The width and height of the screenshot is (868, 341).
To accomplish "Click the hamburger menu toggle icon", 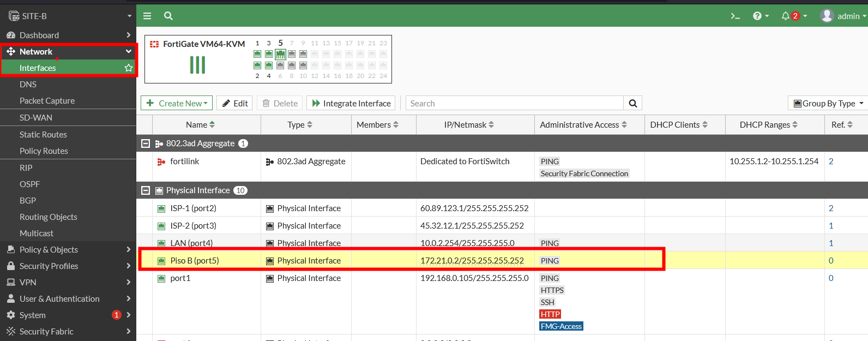I will [147, 16].
